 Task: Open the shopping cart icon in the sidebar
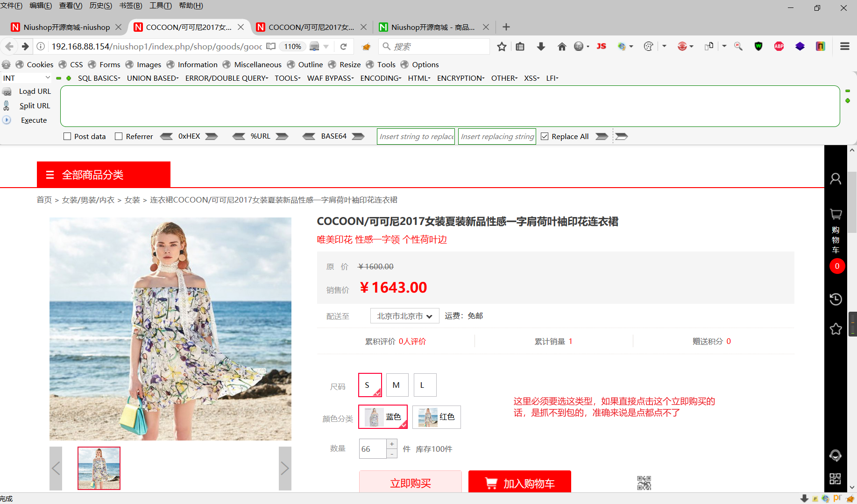tap(836, 214)
